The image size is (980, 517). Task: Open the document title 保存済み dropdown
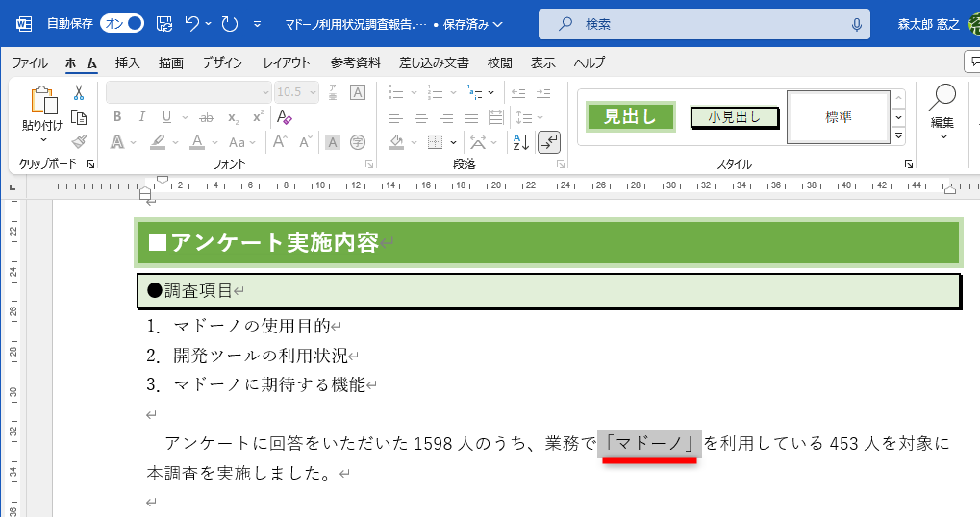pyautogui.click(x=472, y=24)
